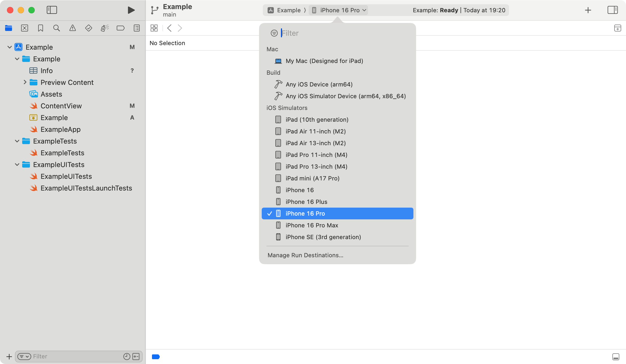Click the Run (play) button
Image resolution: width=626 pixels, height=364 pixels.
[x=131, y=10]
